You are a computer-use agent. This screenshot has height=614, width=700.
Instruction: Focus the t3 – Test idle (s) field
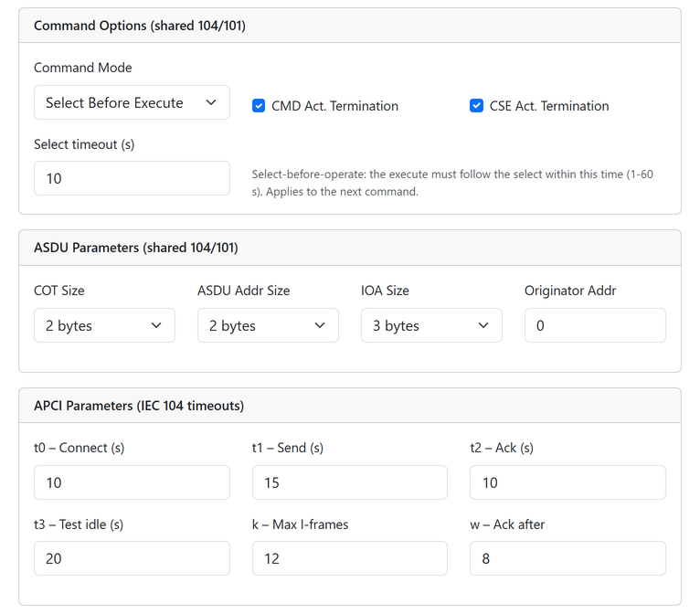[x=132, y=558]
